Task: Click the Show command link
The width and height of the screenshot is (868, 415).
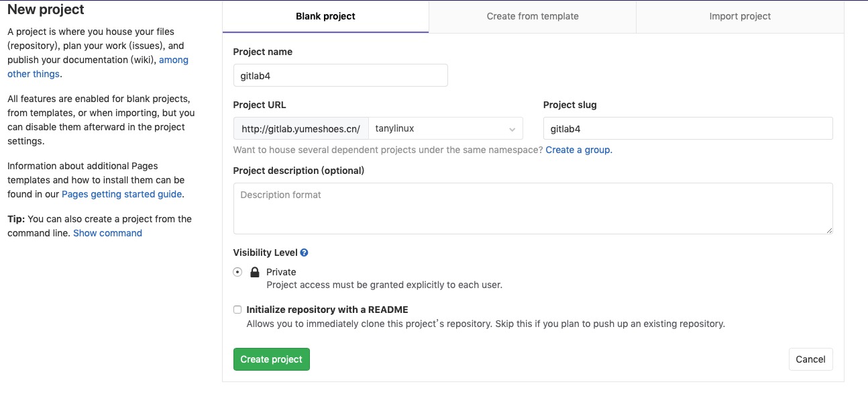Action: [x=107, y=233]
